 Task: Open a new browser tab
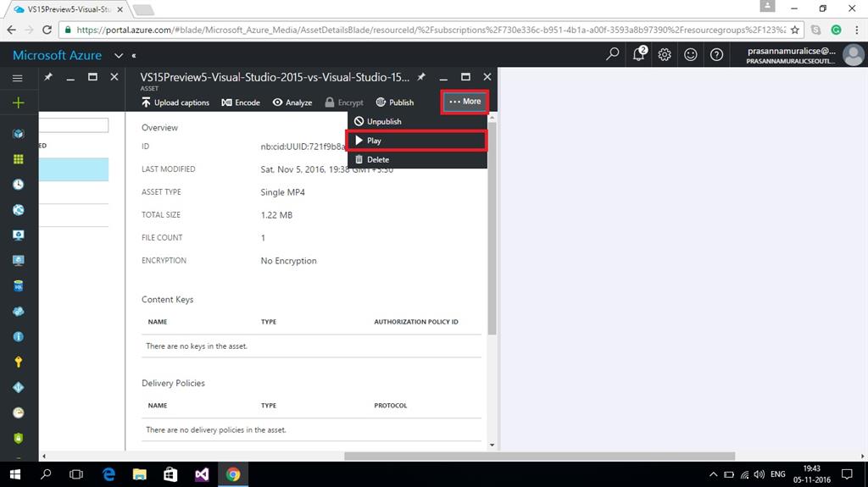(143, 10)
